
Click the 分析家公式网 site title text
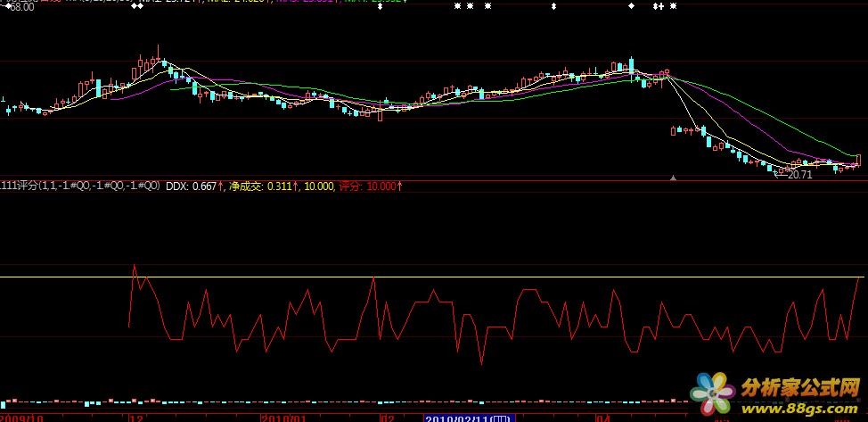[x=798, y=388]
